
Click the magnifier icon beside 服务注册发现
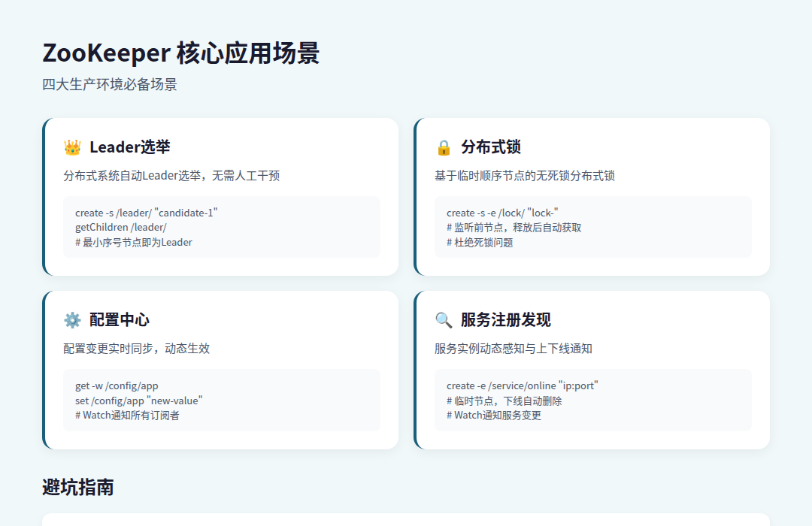pyautogui.click(x=444, y=320)
